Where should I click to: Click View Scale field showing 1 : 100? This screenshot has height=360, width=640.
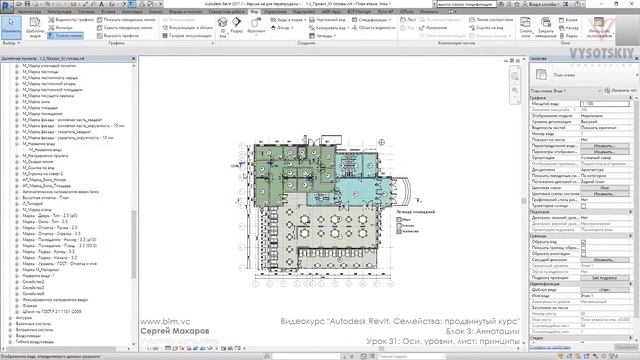tap(604, 104)
